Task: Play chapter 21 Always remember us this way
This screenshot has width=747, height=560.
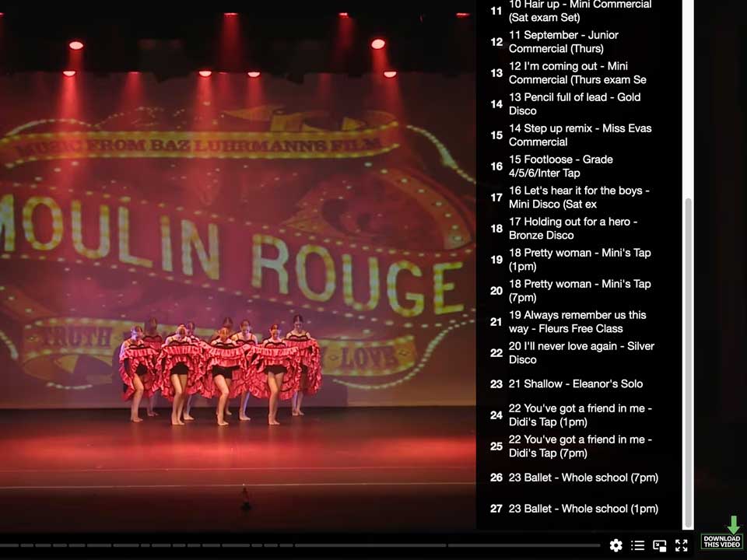Action: [579, 322]
